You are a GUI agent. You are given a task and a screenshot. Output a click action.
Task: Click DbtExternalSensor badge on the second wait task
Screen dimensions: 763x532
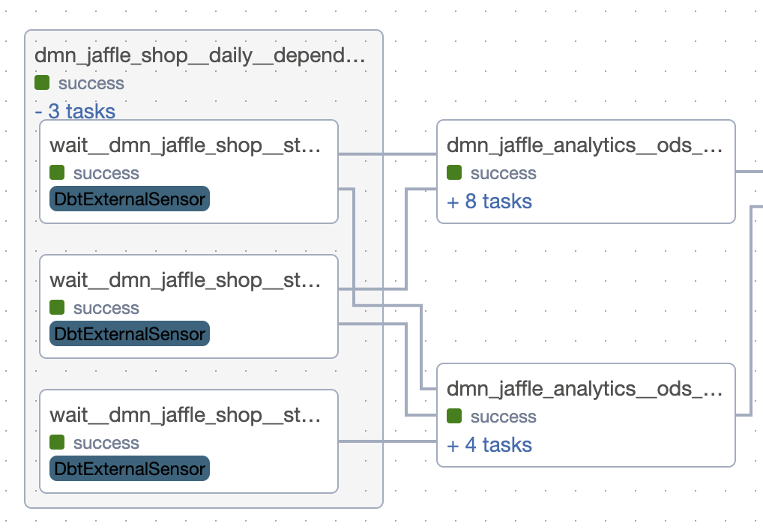(x=130, y=334)
